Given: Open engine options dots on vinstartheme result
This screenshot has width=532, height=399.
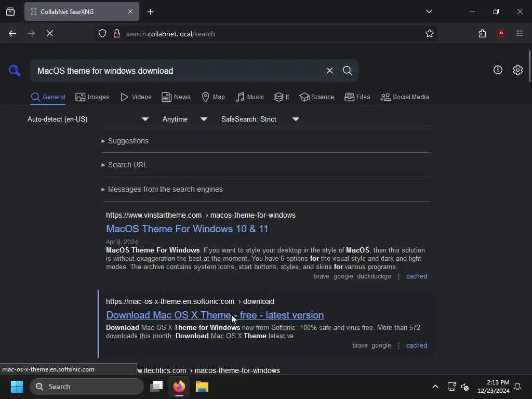Looking at the screenshot, I should (x=398, y=276).
